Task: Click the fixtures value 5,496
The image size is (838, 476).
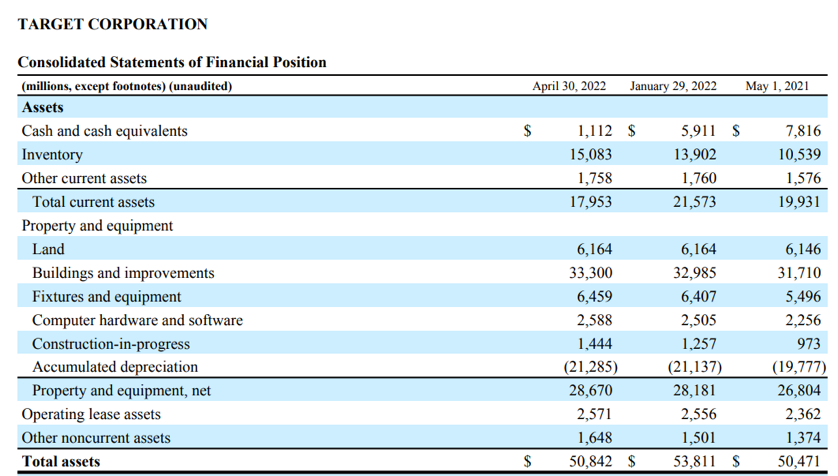Action: (x=803, y=296)
